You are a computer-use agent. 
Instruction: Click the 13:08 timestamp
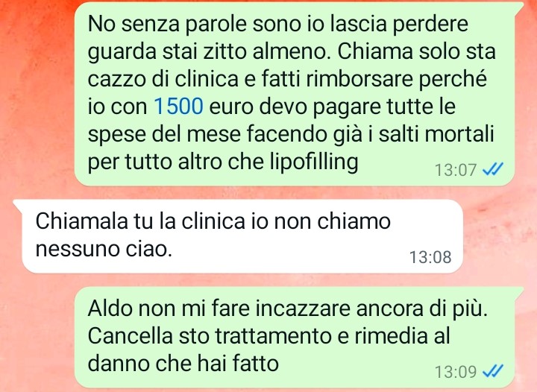pyautogui.click(x=430, y=257)
